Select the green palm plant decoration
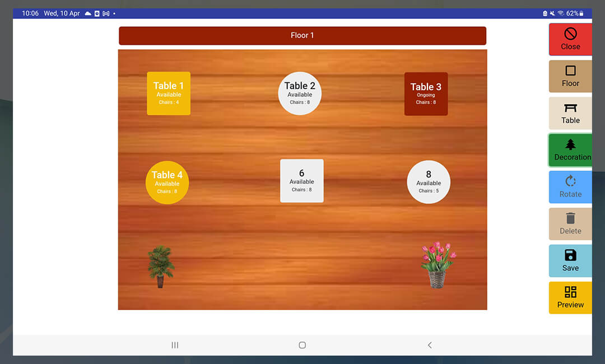605x364 pixels. click(x=161, y=267)
